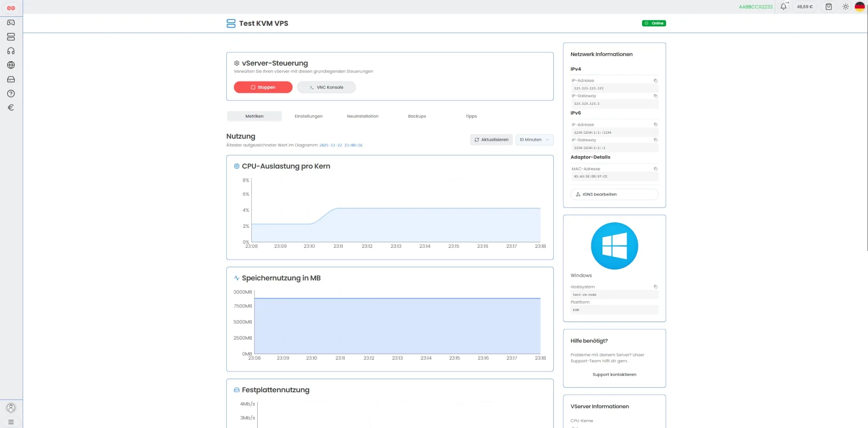The height and width of the screenshot is (428, 868).
Task: Switch to the Neuinstallation tab
Action: coord(363,116)
